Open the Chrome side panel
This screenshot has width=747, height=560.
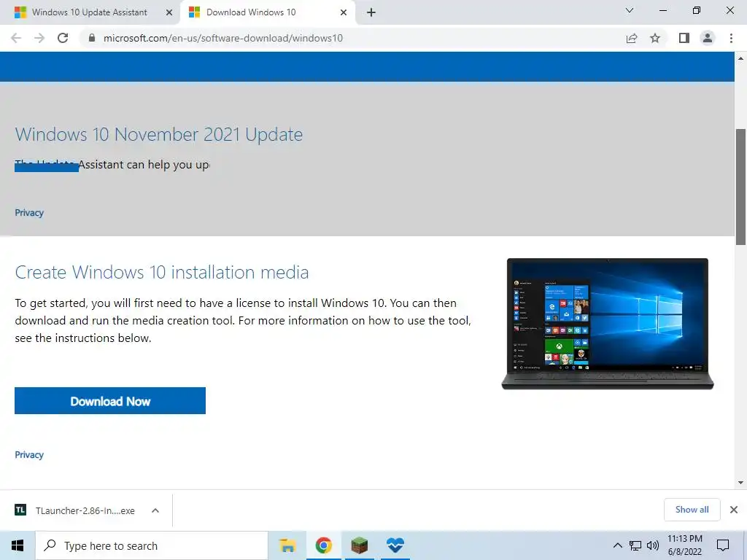click(684, 38)
